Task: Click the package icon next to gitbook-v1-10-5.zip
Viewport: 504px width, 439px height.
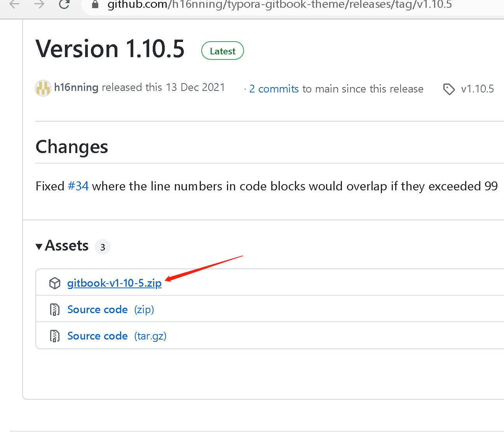Action: tap(55, 283)
